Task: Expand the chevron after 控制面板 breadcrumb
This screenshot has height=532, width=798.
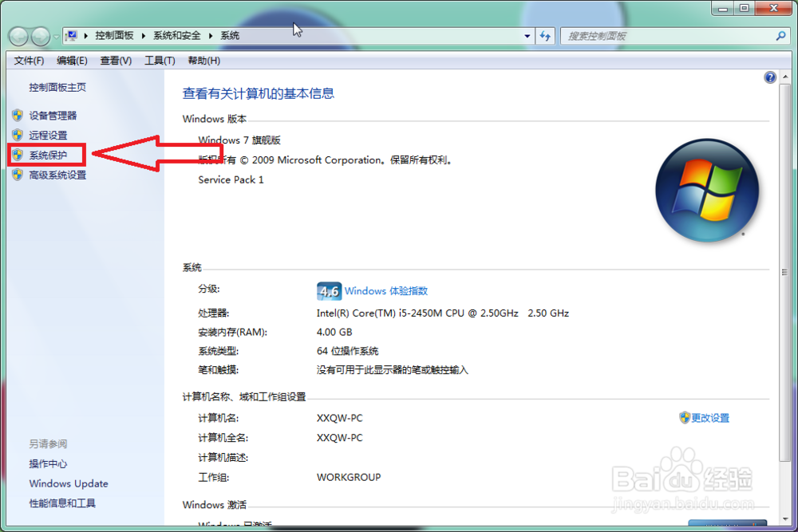Action: tap(144, 36)
